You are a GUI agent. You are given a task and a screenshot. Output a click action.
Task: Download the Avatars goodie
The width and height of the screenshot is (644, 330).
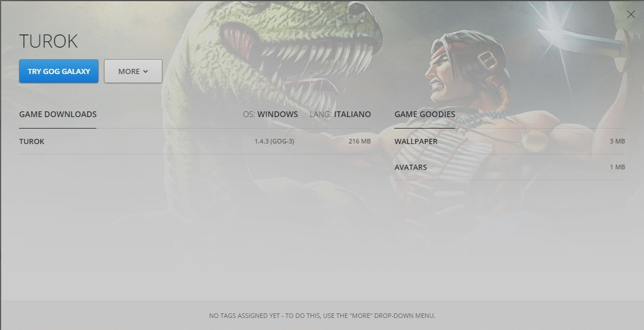click(510, 167)
